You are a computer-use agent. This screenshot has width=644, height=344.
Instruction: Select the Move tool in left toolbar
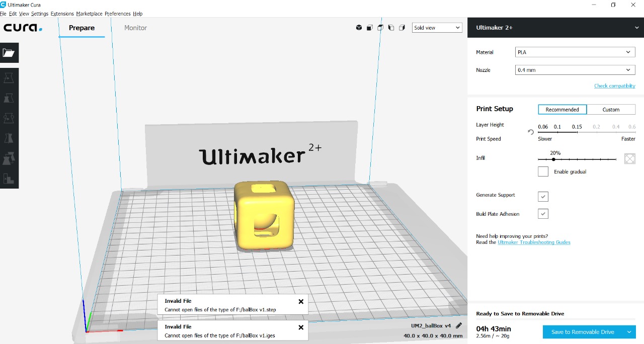(9, 78)
